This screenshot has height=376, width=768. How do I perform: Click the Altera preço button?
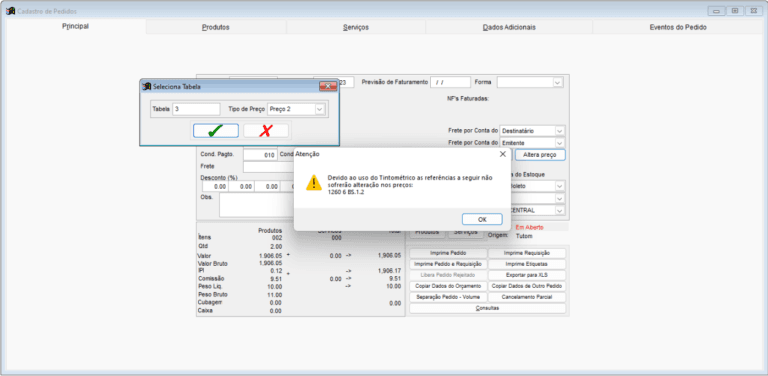pos(540,155)
